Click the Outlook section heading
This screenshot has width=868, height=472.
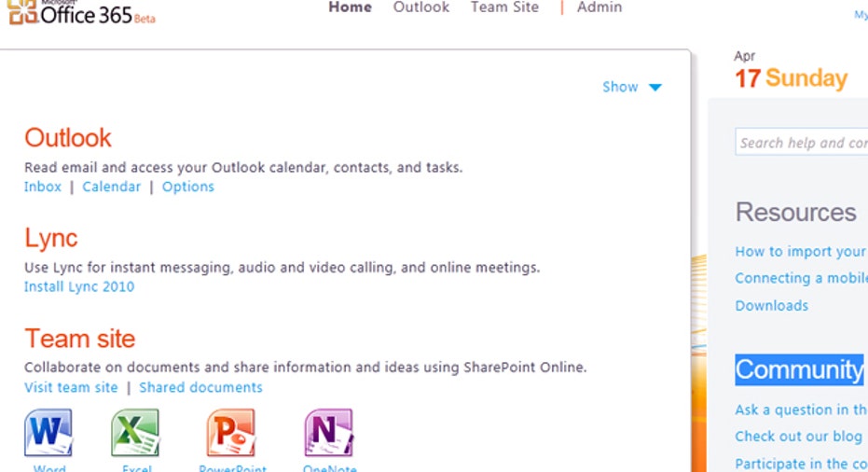click(x=68, y=137)
